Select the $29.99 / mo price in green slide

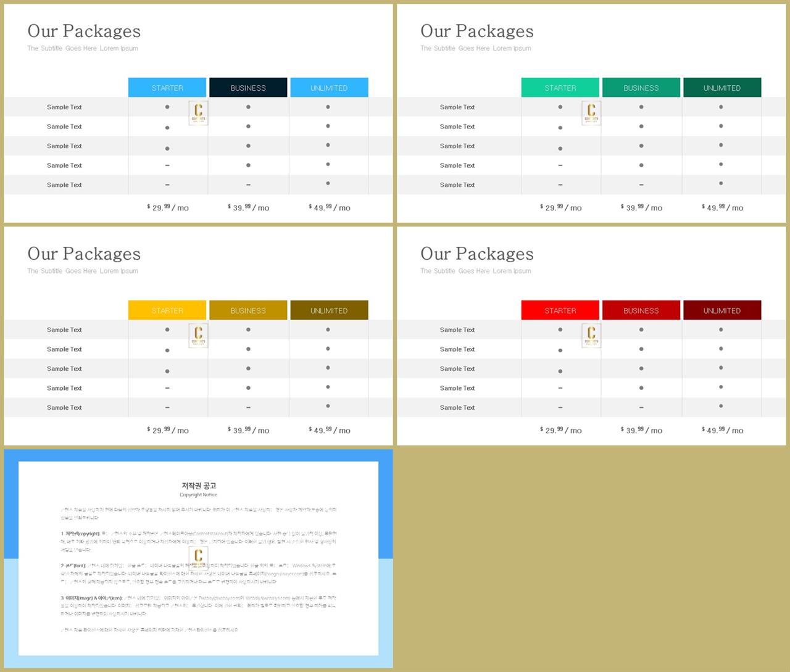tap(561, 207)
